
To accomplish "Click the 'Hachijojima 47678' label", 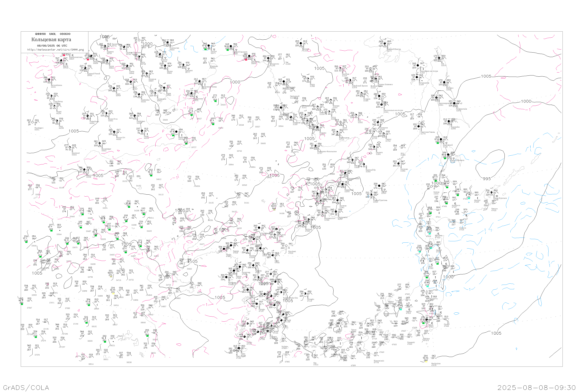I will tap(436, 364).
